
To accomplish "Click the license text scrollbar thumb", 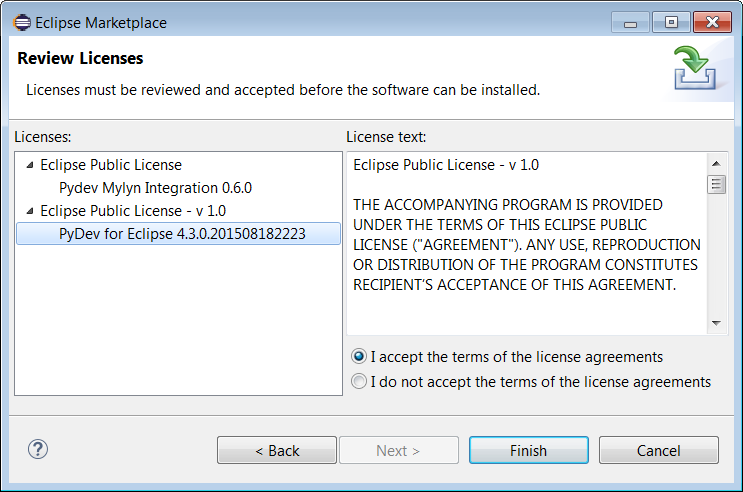I will pos(716,184).
